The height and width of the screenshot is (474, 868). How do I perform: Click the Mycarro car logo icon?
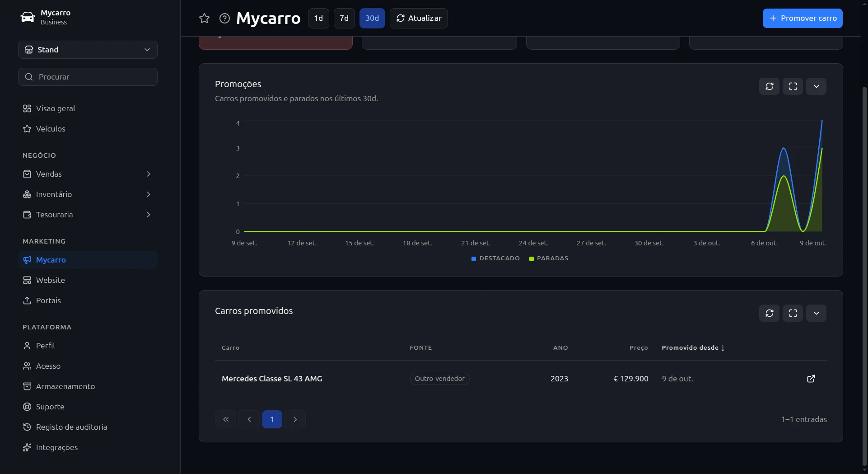(28, 17)
